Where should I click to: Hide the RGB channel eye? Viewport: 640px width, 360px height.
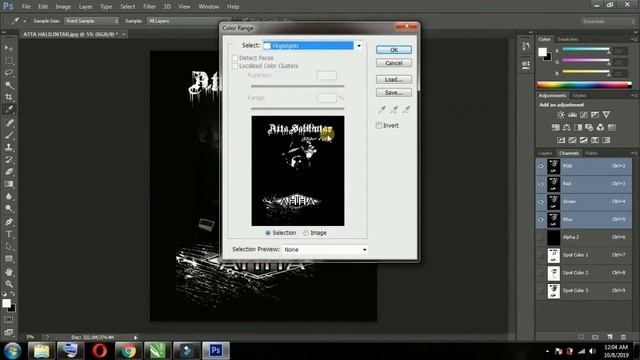[x=541, y=166]
